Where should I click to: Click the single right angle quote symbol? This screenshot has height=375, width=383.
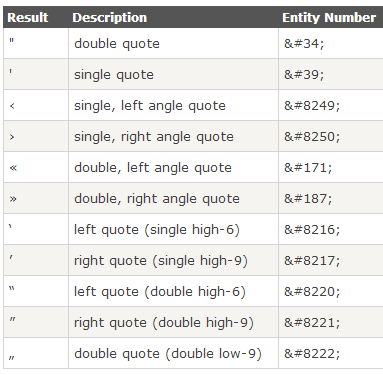[12, 137]
